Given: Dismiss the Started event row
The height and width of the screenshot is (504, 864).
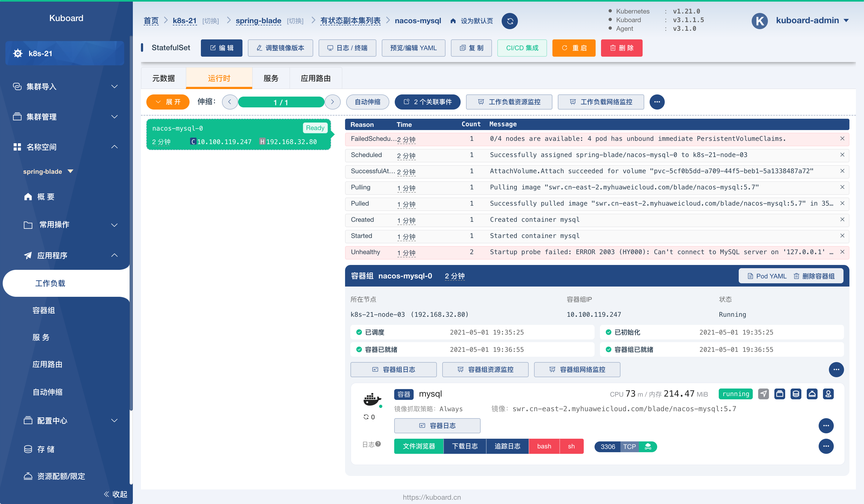Looking at the screenshot, I should click(842, 236).
